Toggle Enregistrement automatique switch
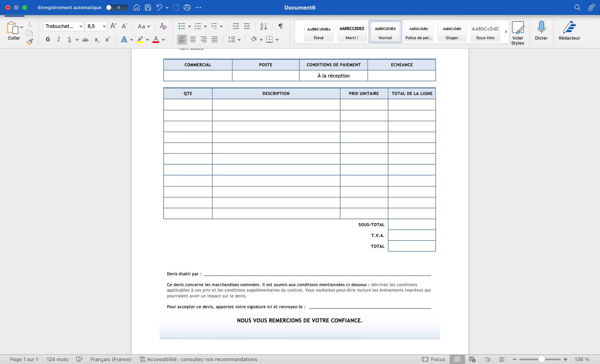The image size is (600, 364). click(x=117, y=7)
